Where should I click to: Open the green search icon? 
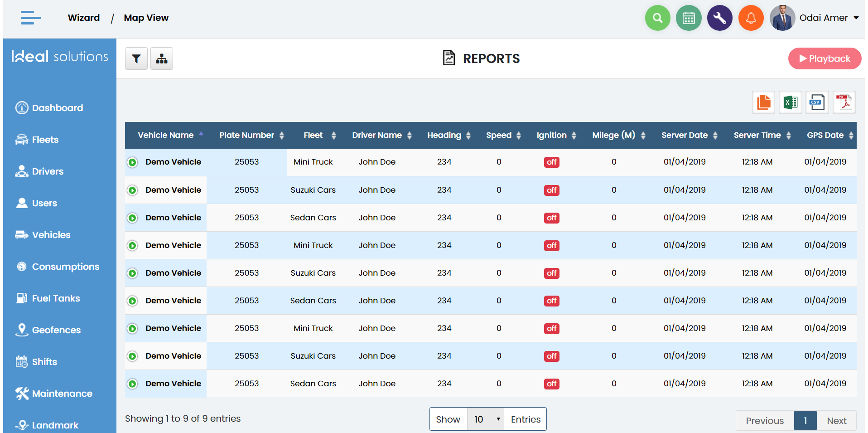pyautogui.click(x=657, y=18)
